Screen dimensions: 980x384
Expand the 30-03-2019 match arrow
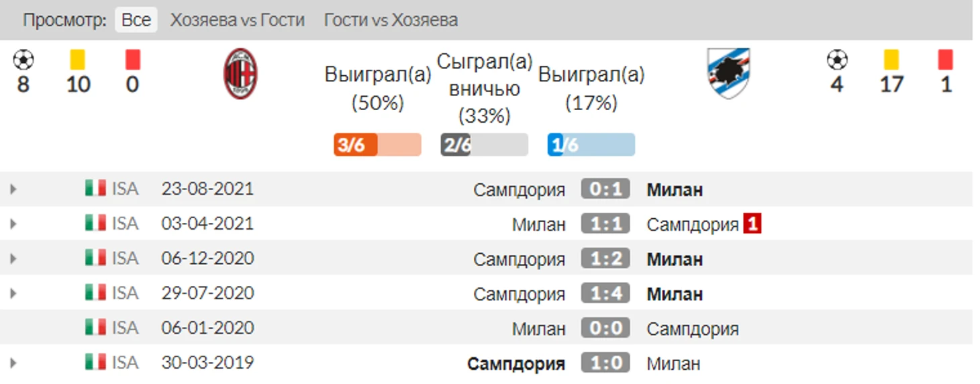(x=13, y=364)
